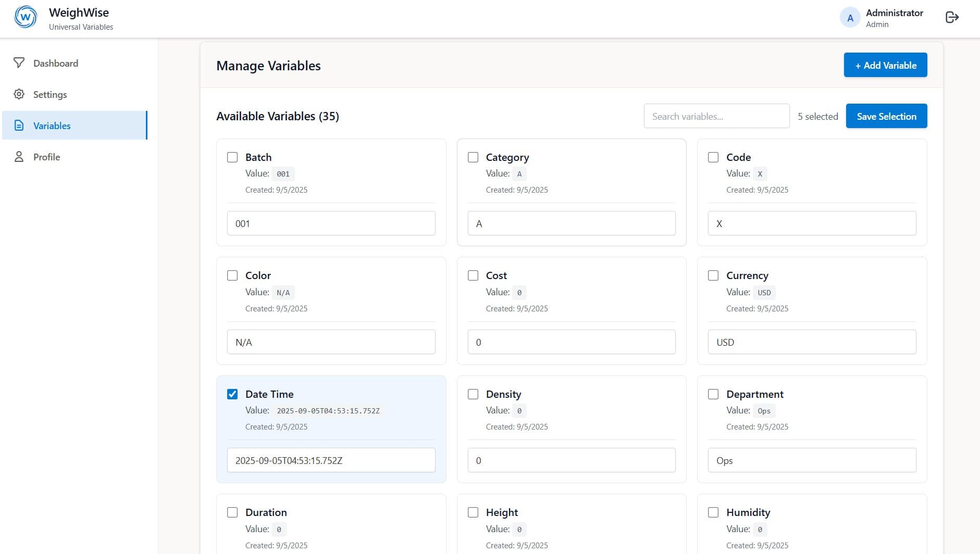This screenshot has height=554, width=980.
Task: Click the Batch value input field
Action: click(331, 223)
